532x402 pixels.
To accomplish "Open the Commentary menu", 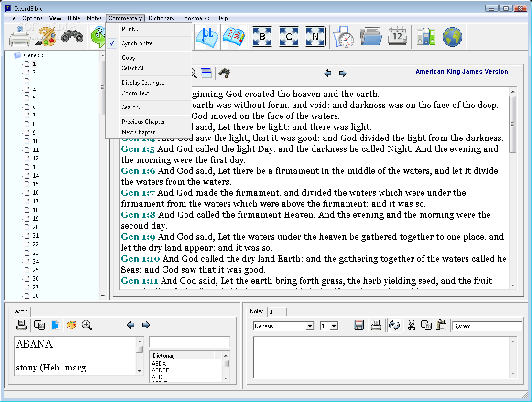I will [125, 18].
